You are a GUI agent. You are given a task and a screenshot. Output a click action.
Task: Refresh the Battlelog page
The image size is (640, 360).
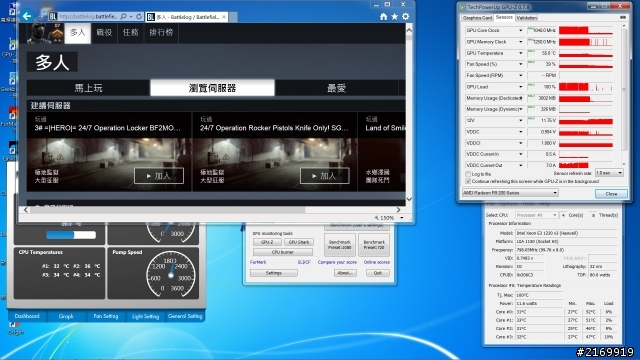pos(139,17)
